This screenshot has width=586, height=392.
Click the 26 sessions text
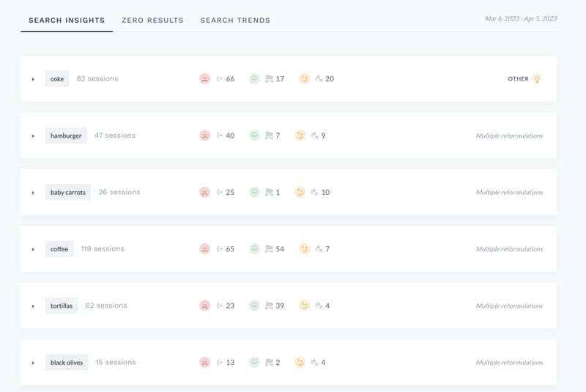click(119, 193)
